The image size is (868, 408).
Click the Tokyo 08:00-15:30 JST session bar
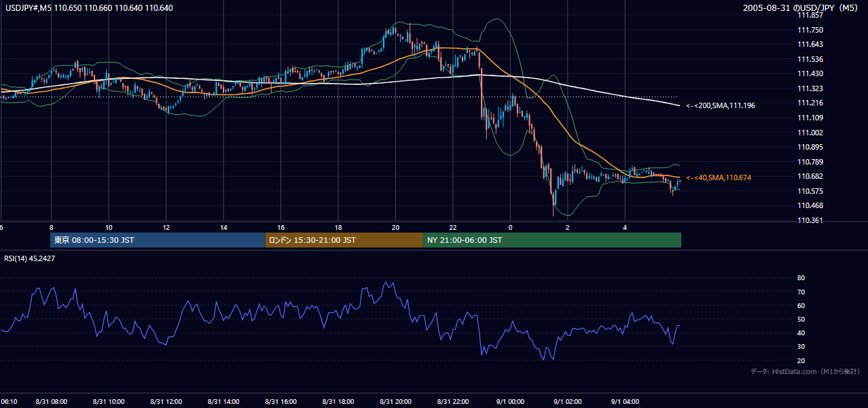click(158, 240)
